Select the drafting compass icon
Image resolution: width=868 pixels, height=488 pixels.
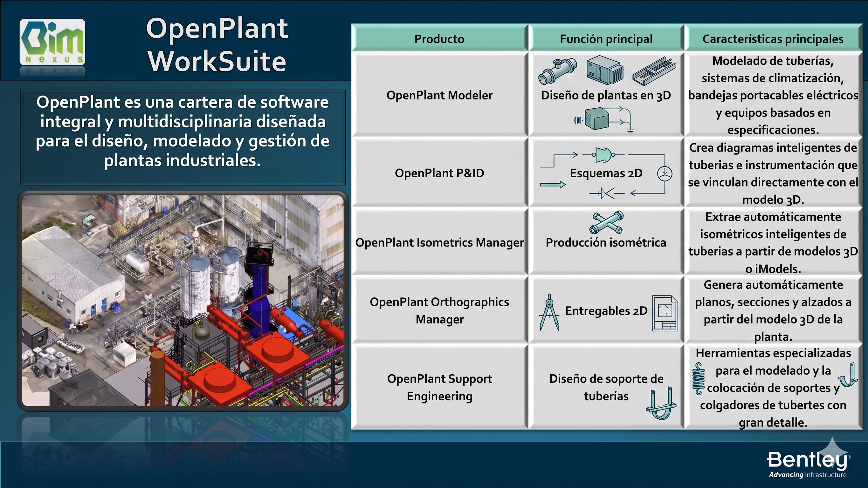pos(549,312)
